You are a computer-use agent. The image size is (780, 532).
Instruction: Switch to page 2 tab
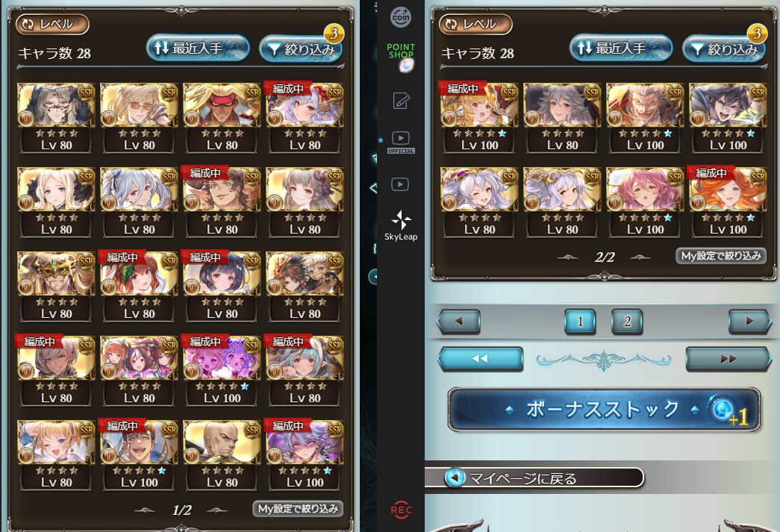627,321
